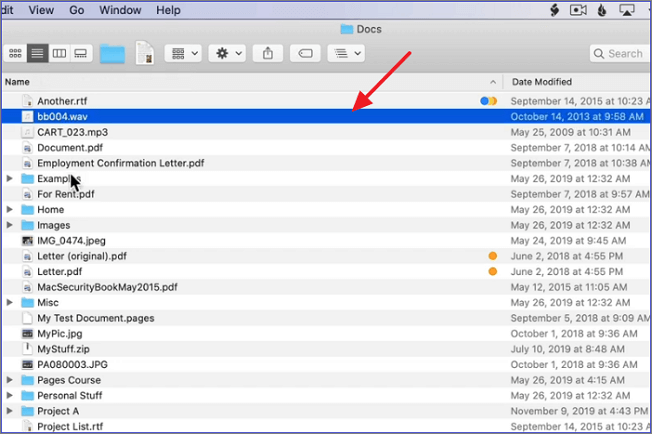This screenshot has width=652, height=434.
Task: Click the orange tag dot on Letter.pdf
Action: tap(492, 272)
